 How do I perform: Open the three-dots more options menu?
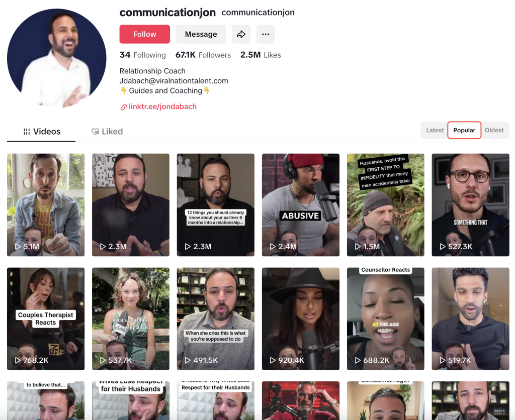tap(266, 34)
